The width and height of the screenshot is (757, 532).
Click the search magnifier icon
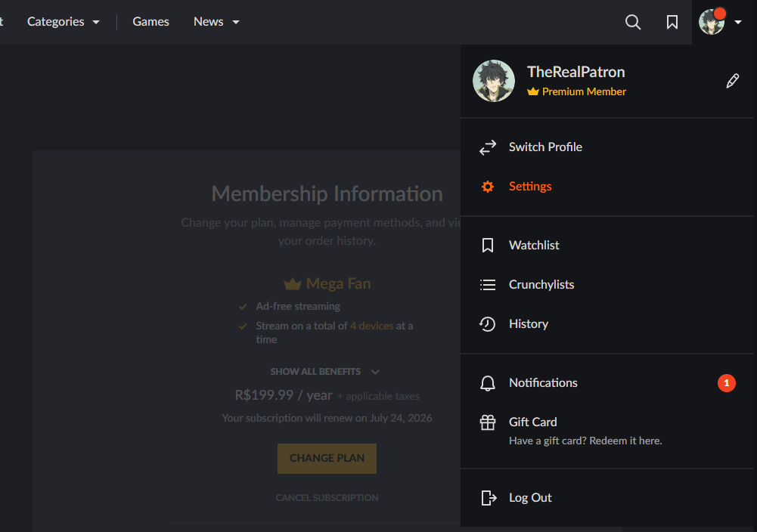click(633, 22)
